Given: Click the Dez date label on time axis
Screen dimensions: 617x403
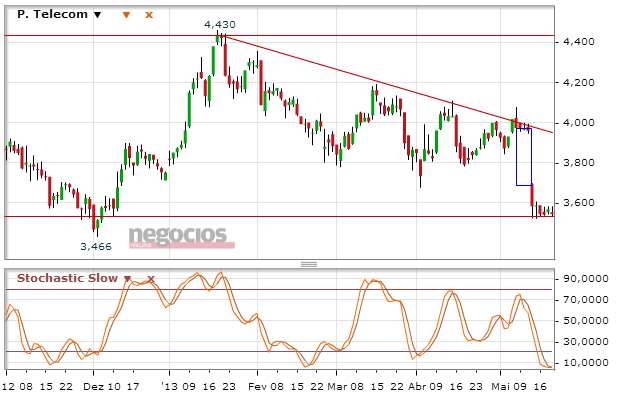Looking at the screenshot, I should click(93, 387).
